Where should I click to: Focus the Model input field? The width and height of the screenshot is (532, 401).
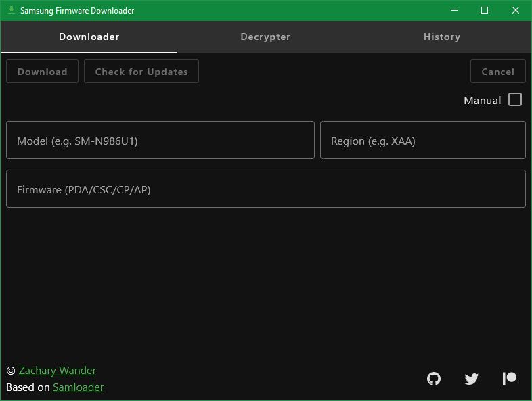(160, 141)
